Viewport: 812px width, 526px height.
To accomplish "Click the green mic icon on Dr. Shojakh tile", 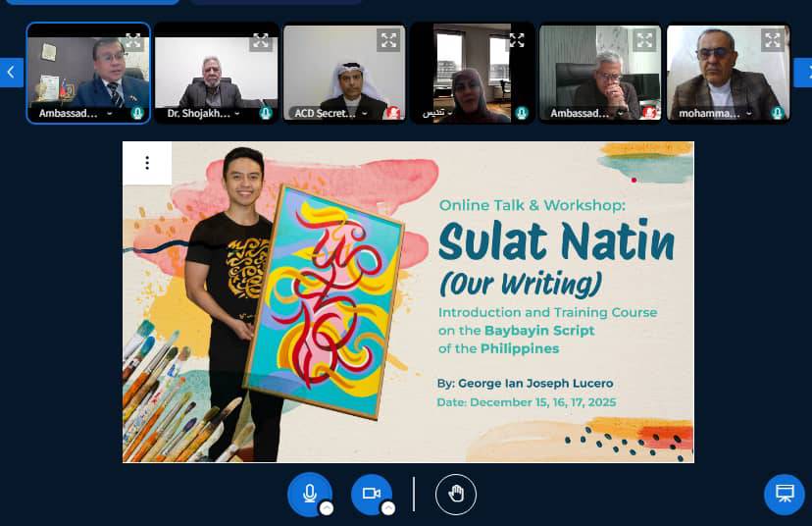I will 266,113.
